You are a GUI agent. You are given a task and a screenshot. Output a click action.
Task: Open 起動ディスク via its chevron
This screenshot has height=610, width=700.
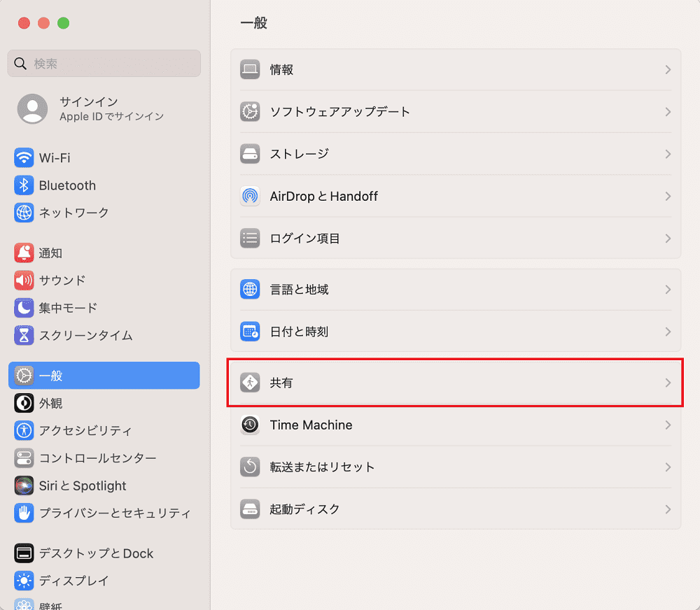pos(668,509)
